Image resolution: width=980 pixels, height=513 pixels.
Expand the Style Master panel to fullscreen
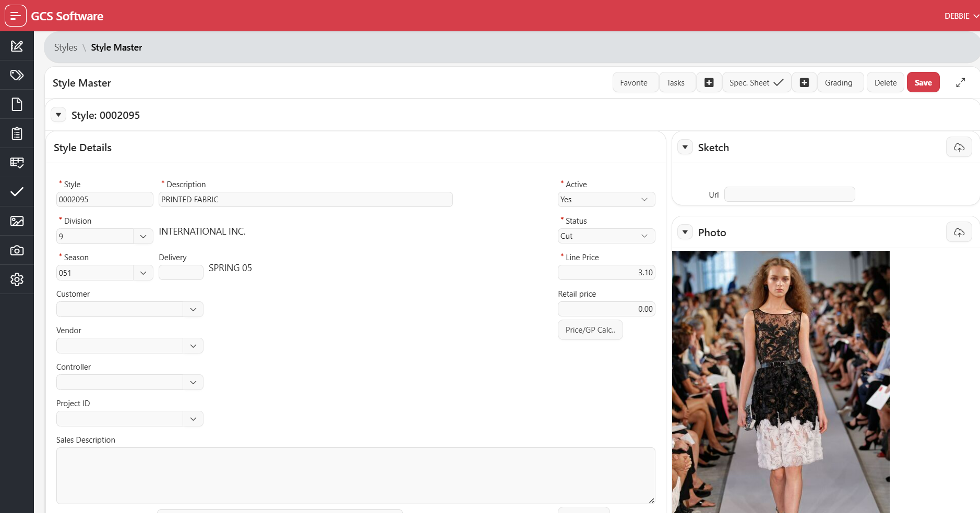[961, 82]
